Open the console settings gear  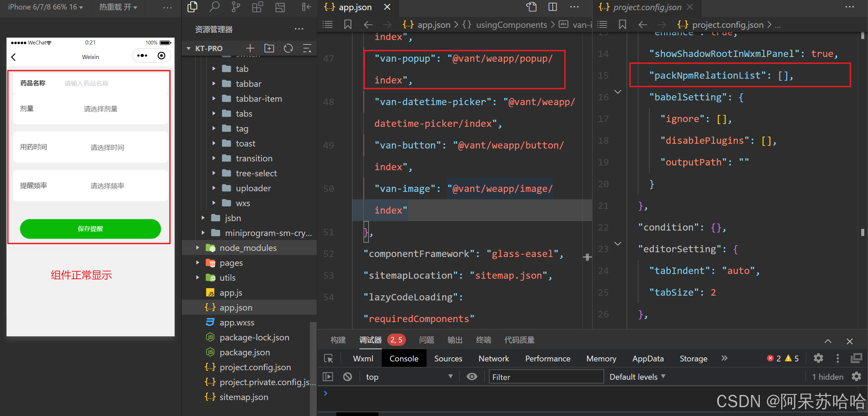coord(818,358)
